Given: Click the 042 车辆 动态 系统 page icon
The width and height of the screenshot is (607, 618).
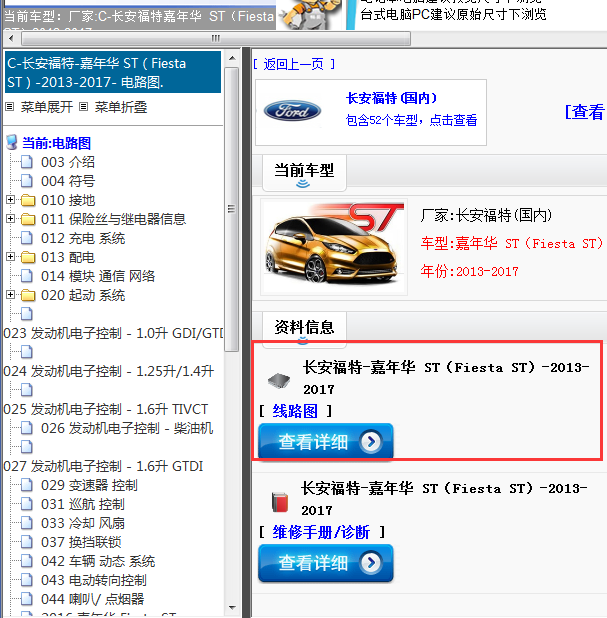Looking at the screenshot, I should pos(27,561).
